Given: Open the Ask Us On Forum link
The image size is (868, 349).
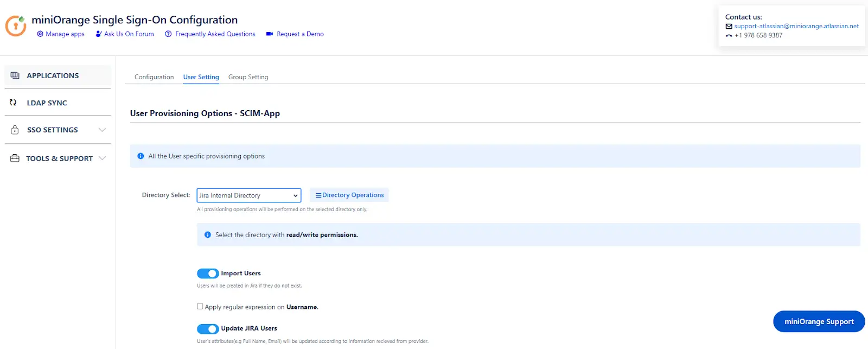Looking at the screenshot, I should [129, 34].
